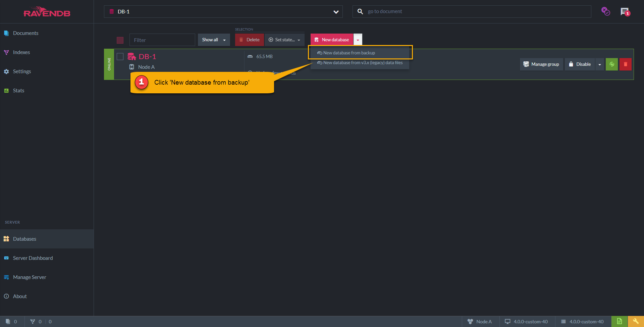Open the Set state dropdown
Image resolution: width=644 pixels, height=327 pixels.
[284, 40]
